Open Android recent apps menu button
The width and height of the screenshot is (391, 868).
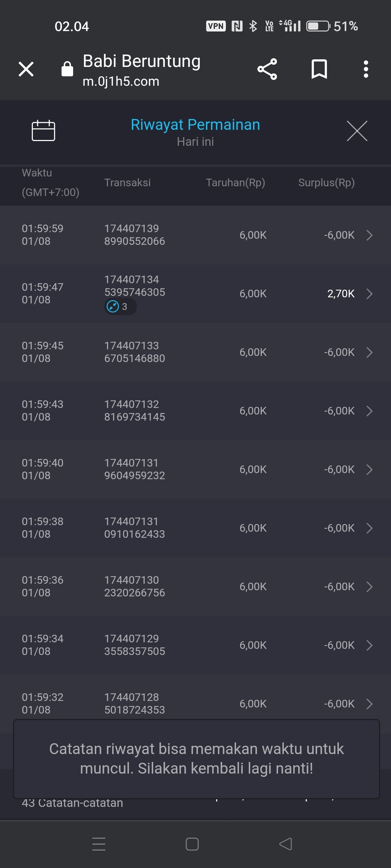(x=99, y=844)
